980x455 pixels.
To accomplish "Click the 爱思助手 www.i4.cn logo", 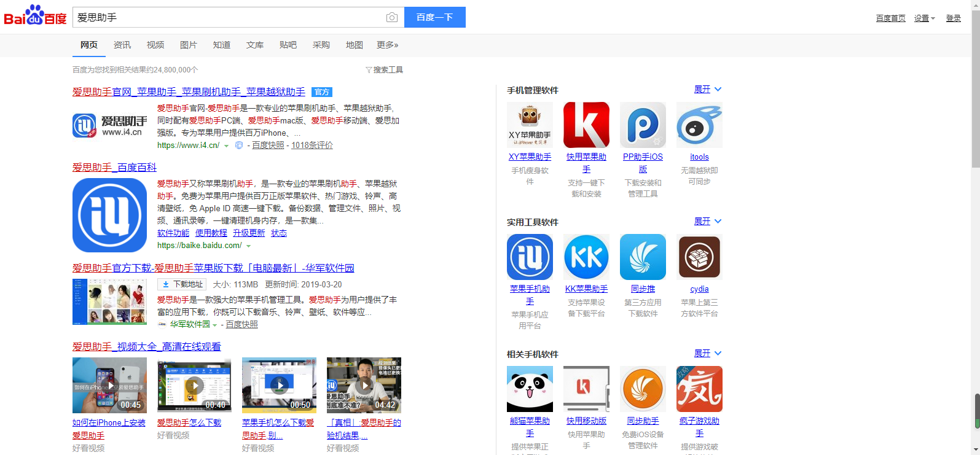I will click(x=110, y=125).
